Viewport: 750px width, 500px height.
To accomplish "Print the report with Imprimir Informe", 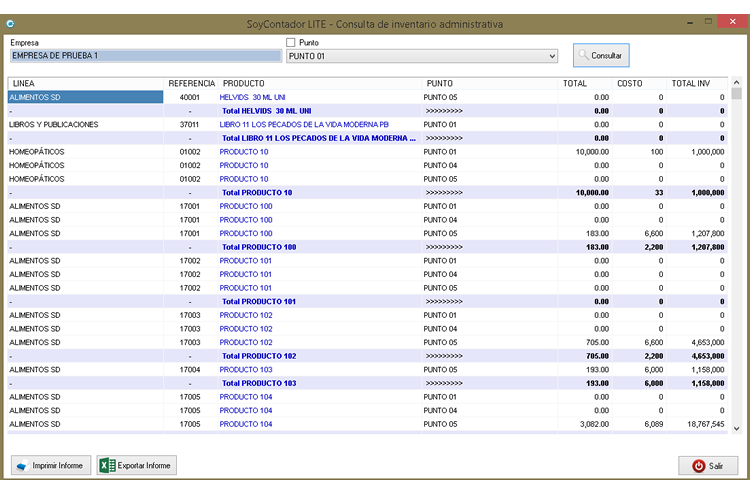I will [51, 465].
